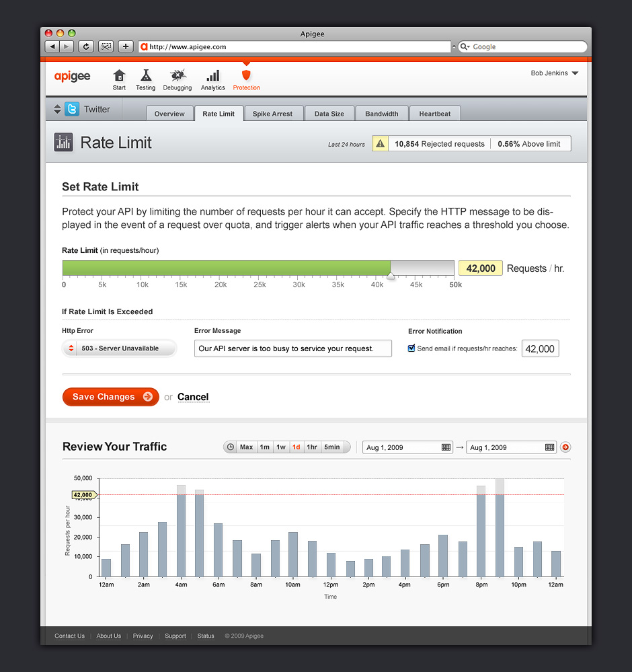Open the From date calendar icon
Image resolution: width=632 pixels, height=672 pixels.
[446, 447]
